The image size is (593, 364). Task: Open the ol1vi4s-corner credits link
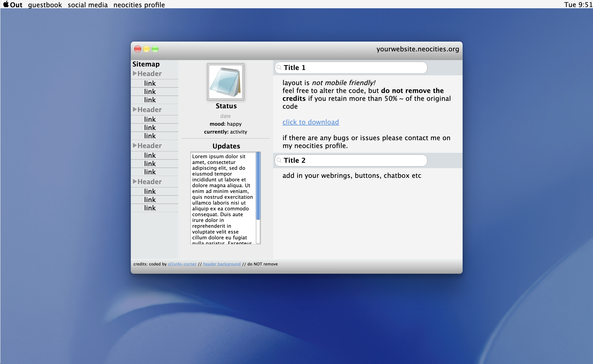182,264
